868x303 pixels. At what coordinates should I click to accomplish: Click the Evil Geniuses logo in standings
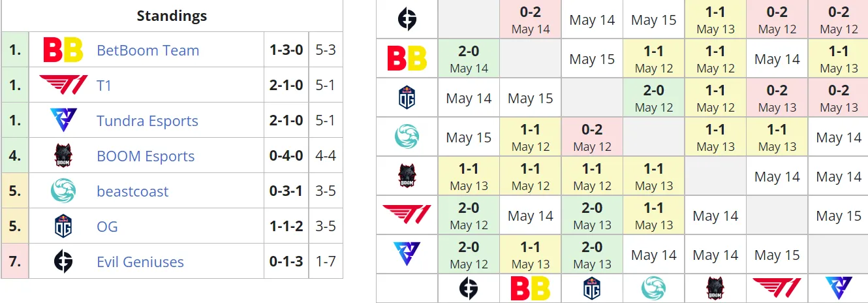(x=63, y=262)
